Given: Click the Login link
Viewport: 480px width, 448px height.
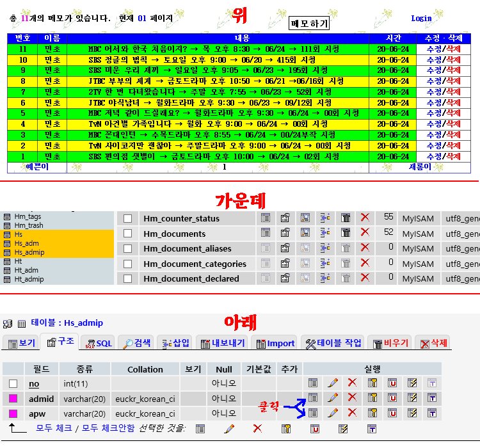Looking at the screenshot, I should pyautogui.click(x=421, y=19).
